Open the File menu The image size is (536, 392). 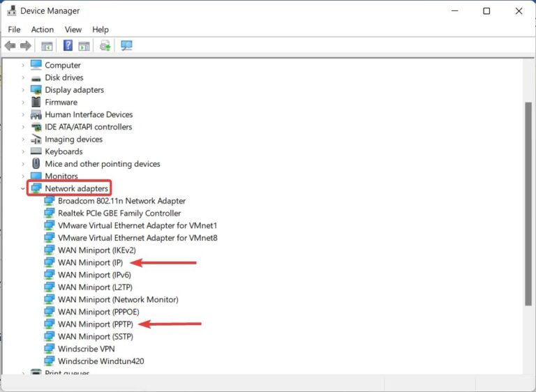[x=14, y=30]
